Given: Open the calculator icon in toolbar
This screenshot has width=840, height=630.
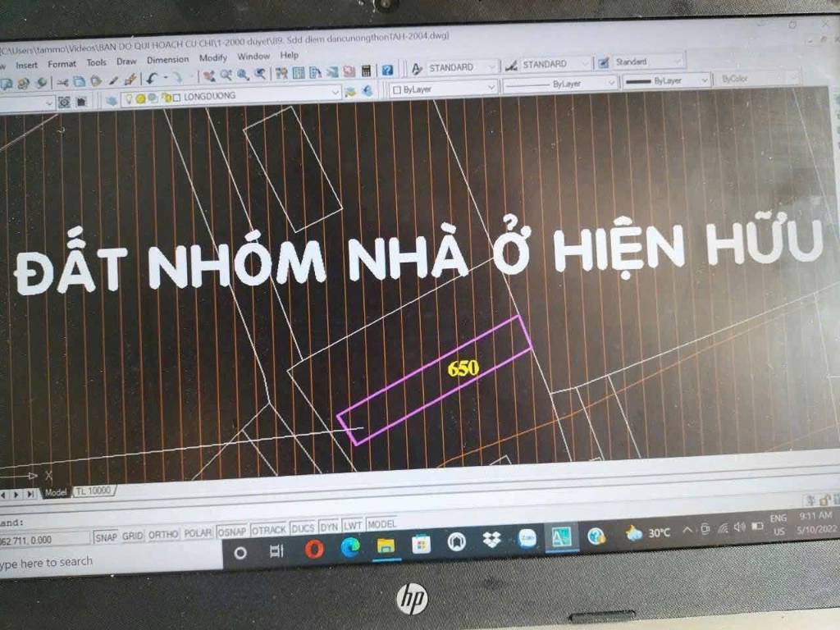Looking at the screenshot, I should click(366, 71).
